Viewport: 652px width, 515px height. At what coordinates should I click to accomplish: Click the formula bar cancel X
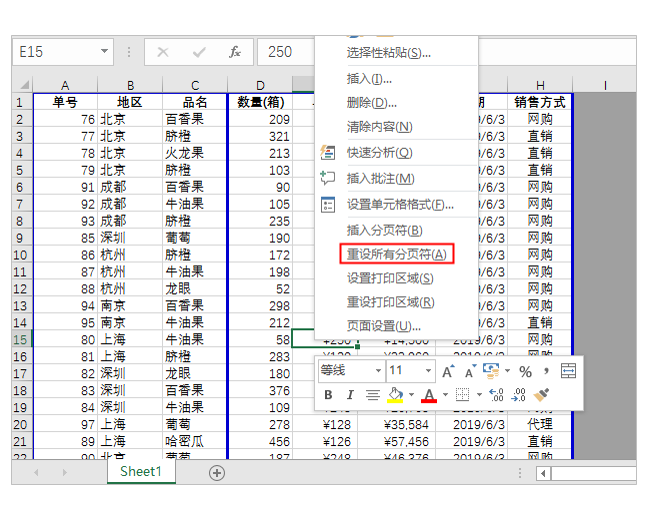[x=163, y=52]
